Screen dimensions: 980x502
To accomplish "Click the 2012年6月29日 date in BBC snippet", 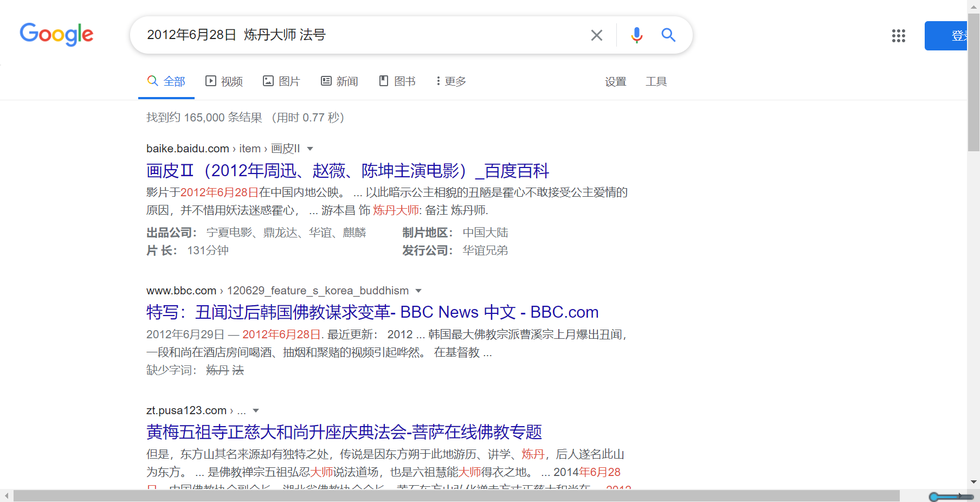I will [x=185, y=334].
